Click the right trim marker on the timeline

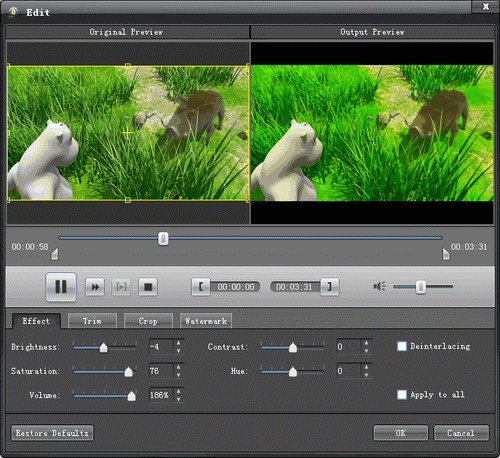pyautogui.click(x=446, y=254)
